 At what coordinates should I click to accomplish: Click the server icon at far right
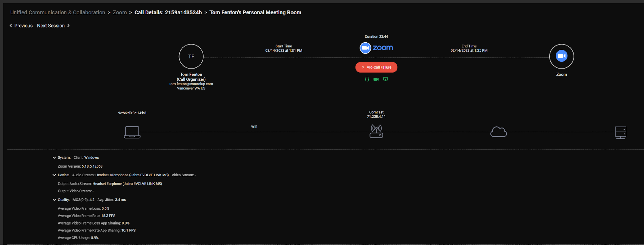click(620, 132)
